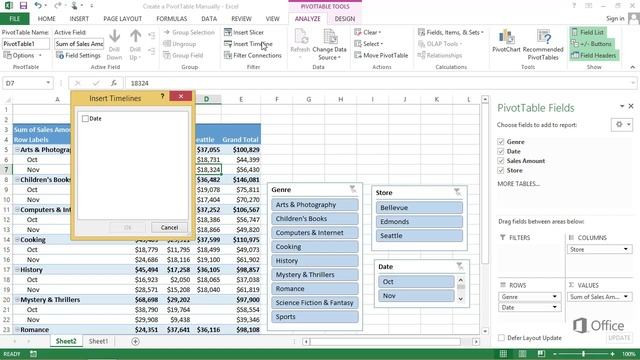Click the Undo arrow icon
The image size is (640, 360).
click(38, 6)
